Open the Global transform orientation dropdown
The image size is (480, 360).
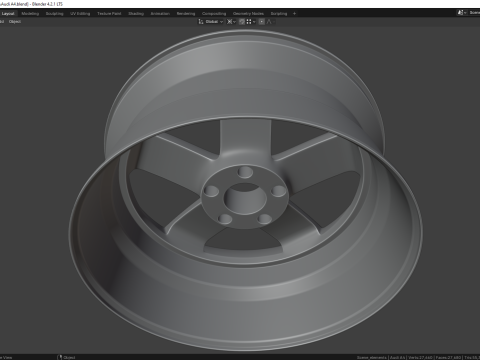pos(211,22)
